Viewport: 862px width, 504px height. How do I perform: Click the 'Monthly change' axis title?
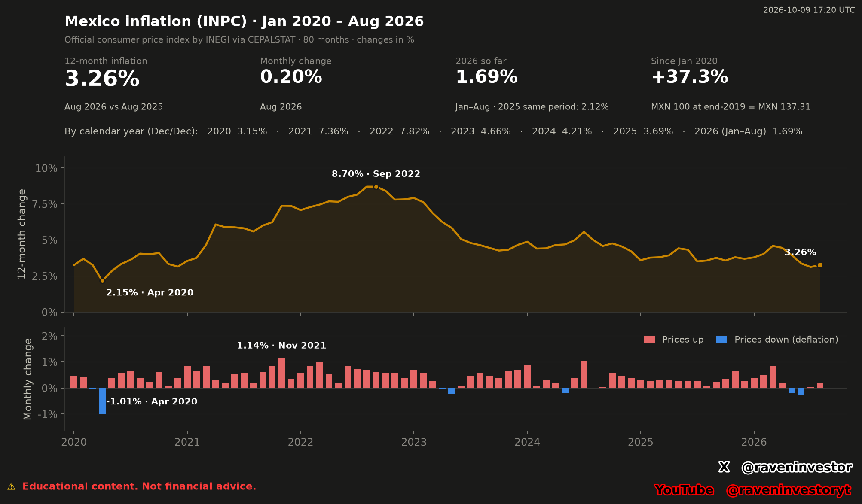click(x=28, y=379)
